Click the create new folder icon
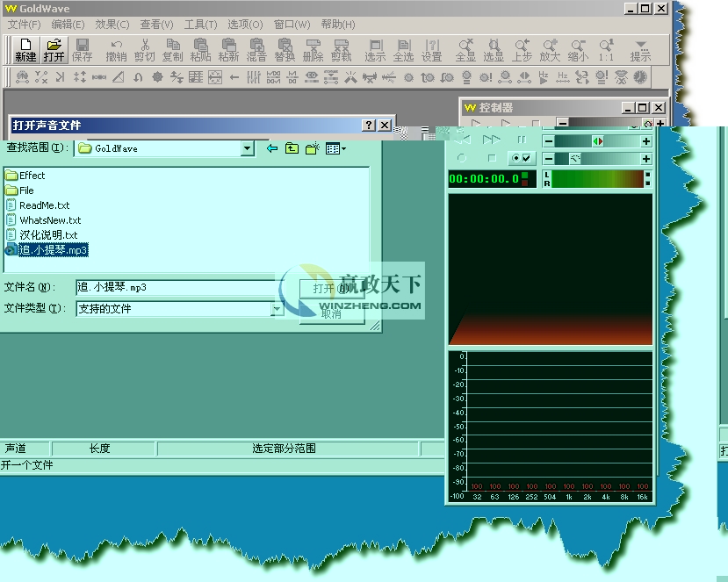 tap(312, 148)
